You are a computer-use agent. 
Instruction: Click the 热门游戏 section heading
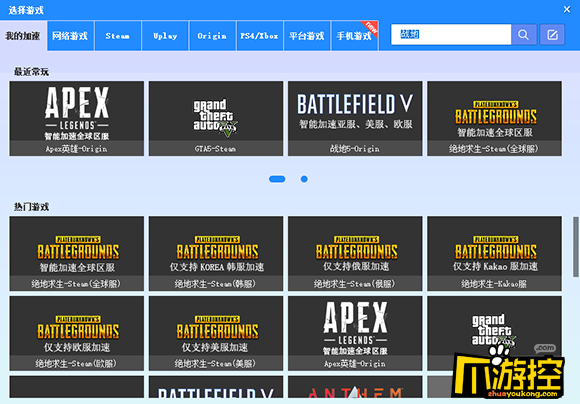pyautogui.click(x=31, y=206)
